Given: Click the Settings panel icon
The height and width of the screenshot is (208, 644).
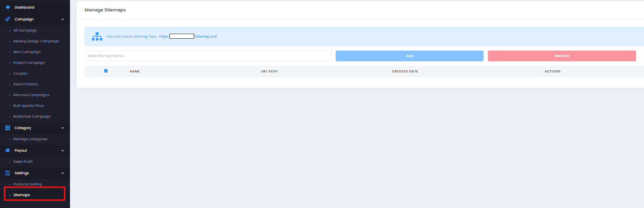Looking at the screenshot, I should coord(8,173).
